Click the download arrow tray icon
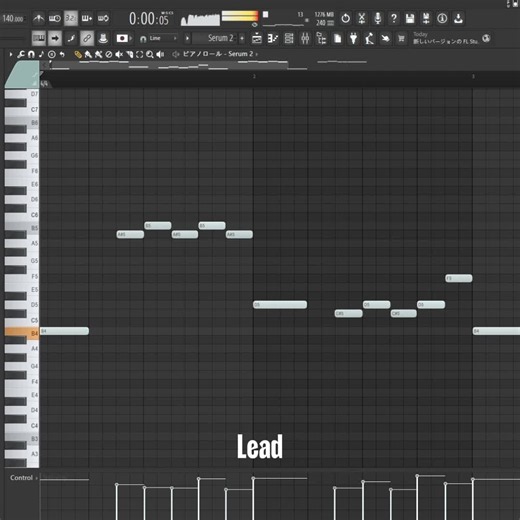Screen dimensions: 520x520 (458, 18)
